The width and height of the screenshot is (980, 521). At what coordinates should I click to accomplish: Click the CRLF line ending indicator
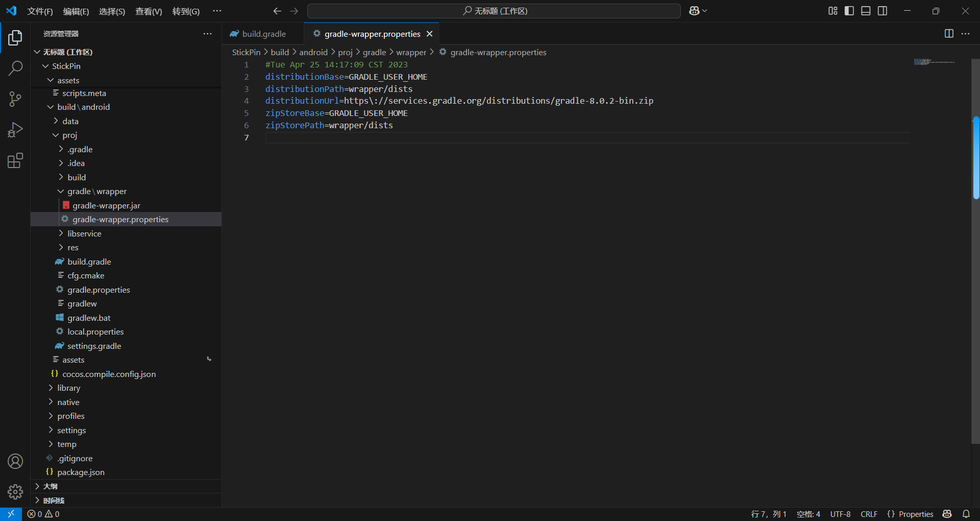pos(869,514)
